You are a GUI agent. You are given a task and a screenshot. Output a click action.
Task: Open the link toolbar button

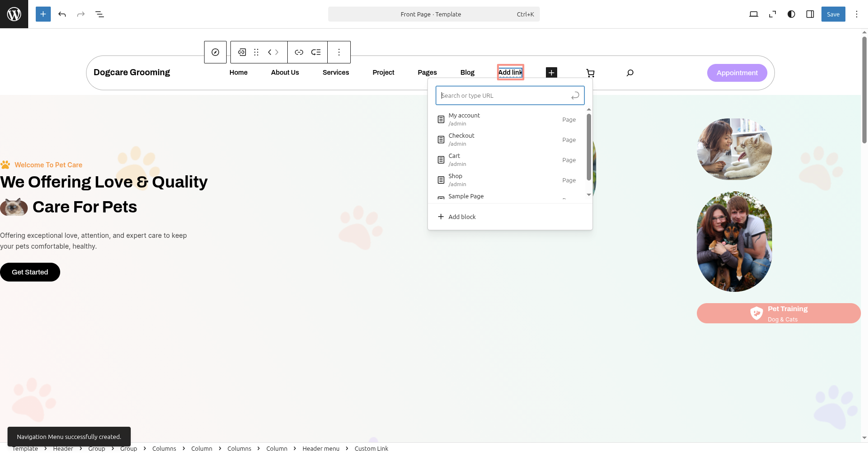coord(299,52)
